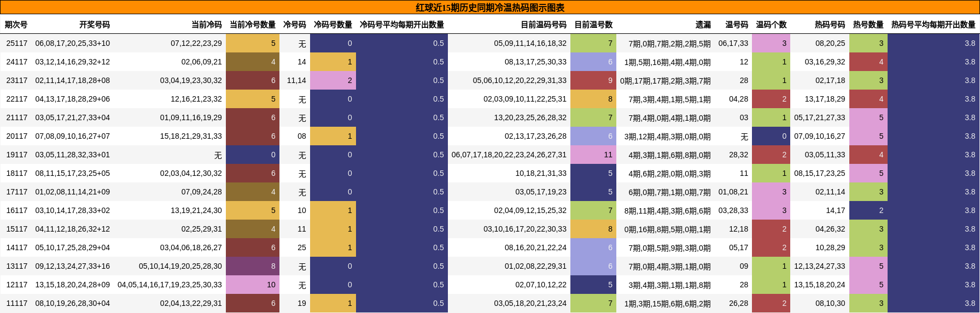The width and height of the screenshot is (980, 313).
Task: Select the 开奖号码 column header
Action: pyautogui.click(x=95, y=25)
